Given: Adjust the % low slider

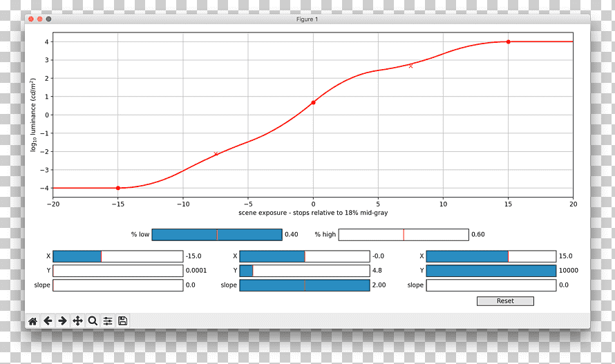Looking at the screenshot, I should pos(217,235).
